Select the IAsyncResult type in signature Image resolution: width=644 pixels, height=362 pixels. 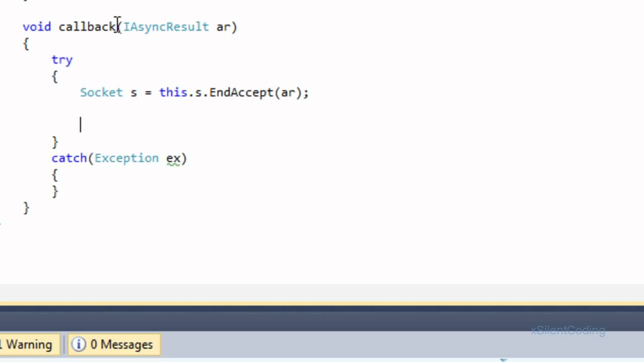166,27
